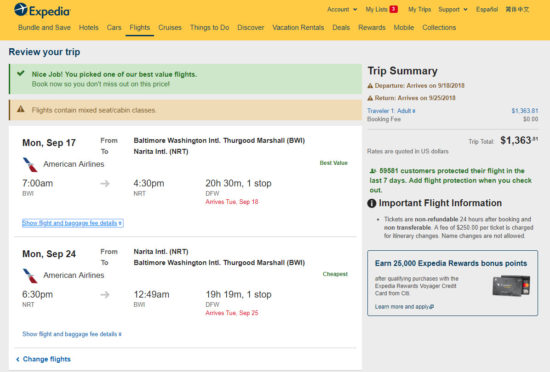The image size is (550, 372).
Task: Open Bundle and Save tab
Action: [x=44, y=27]
